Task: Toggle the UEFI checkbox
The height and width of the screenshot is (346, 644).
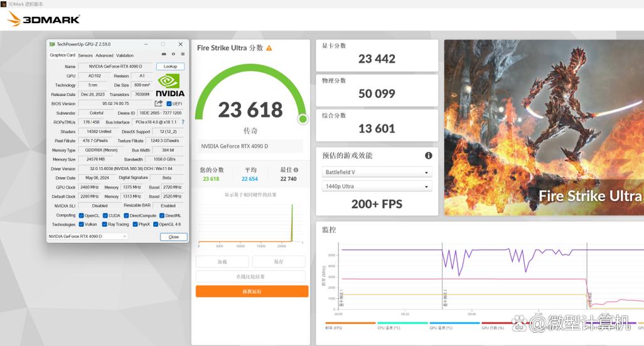Action: pyautogui.click(x=169, y=104)
